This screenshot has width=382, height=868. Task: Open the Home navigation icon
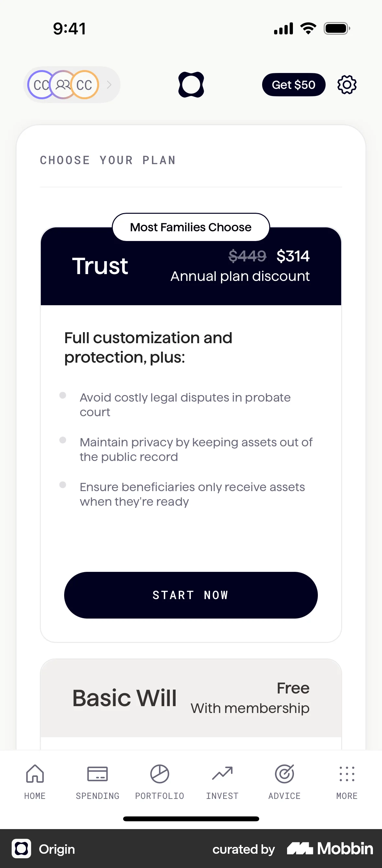coord(35,774)
